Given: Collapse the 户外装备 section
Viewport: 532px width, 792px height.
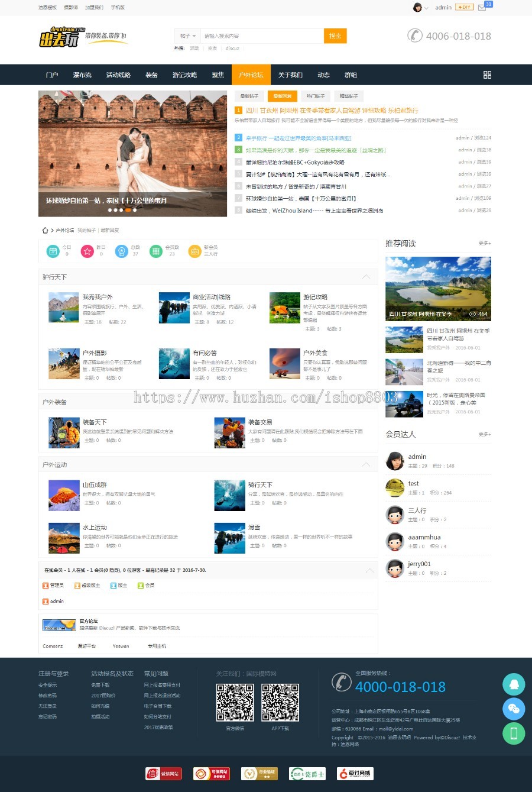Looking at the screenshot, I should [366, 402].
